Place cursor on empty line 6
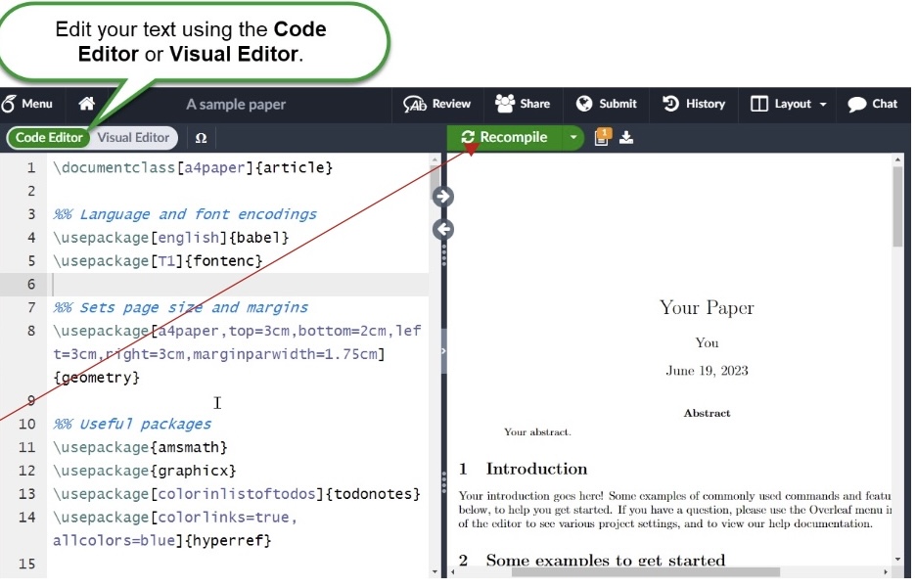 pyautogui.click(x=235, y=285)
